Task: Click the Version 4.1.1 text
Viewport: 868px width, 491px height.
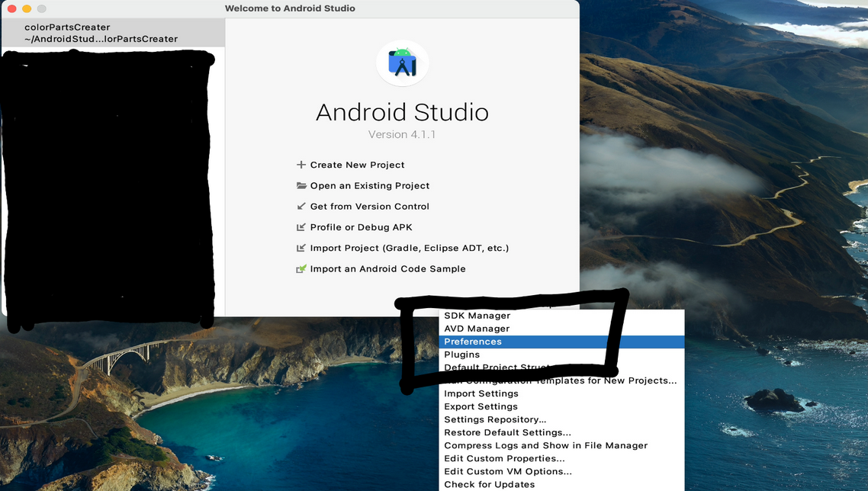Action: click(402, 134)
